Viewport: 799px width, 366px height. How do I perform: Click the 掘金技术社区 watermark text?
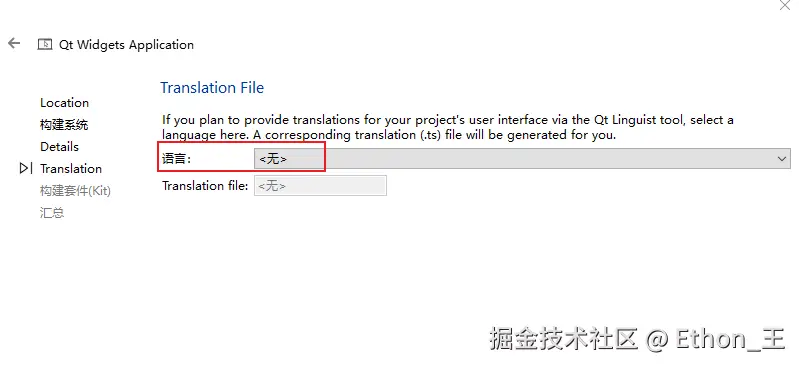click(564, 339)
